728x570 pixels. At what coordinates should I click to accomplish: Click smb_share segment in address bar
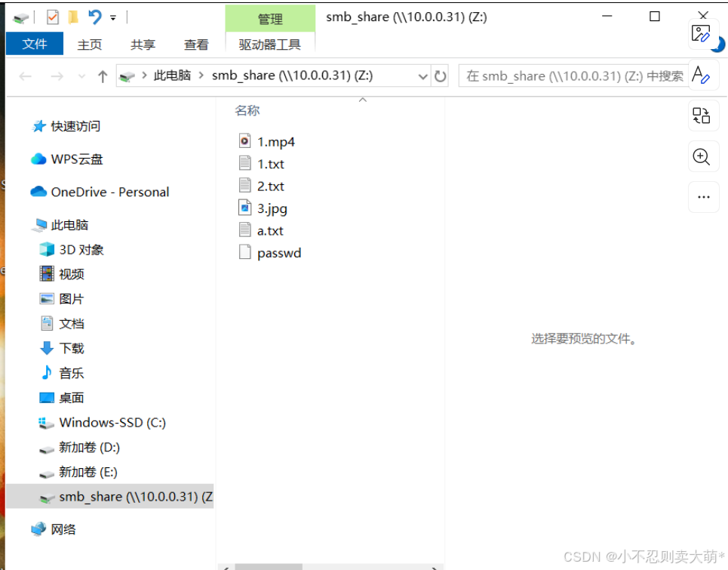(293, 75)
